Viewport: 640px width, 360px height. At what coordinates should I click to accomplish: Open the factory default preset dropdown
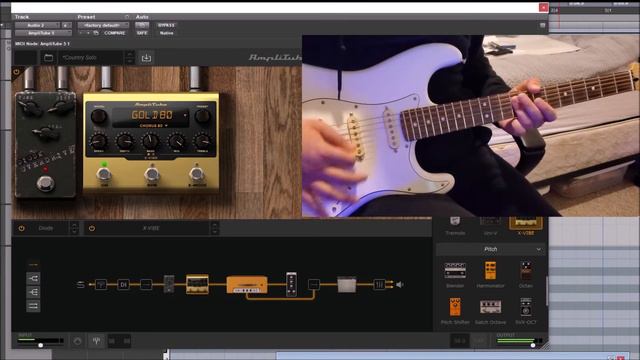(103, 25)
